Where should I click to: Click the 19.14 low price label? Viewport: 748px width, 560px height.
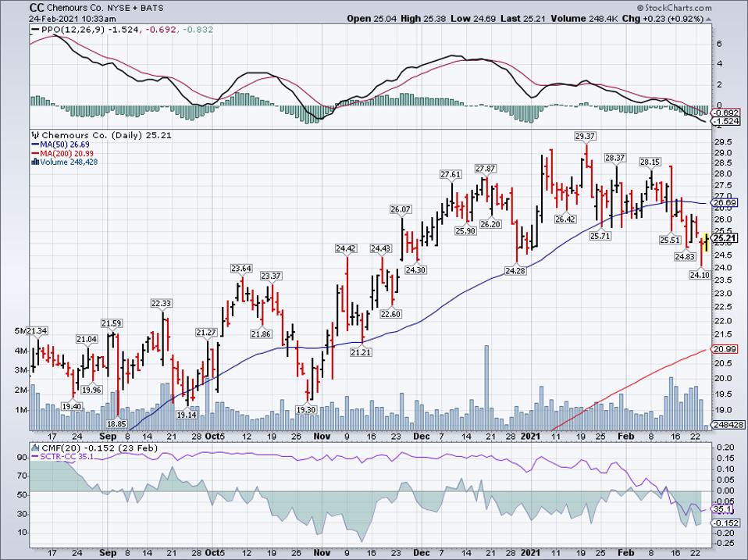[x=187, y=415]
